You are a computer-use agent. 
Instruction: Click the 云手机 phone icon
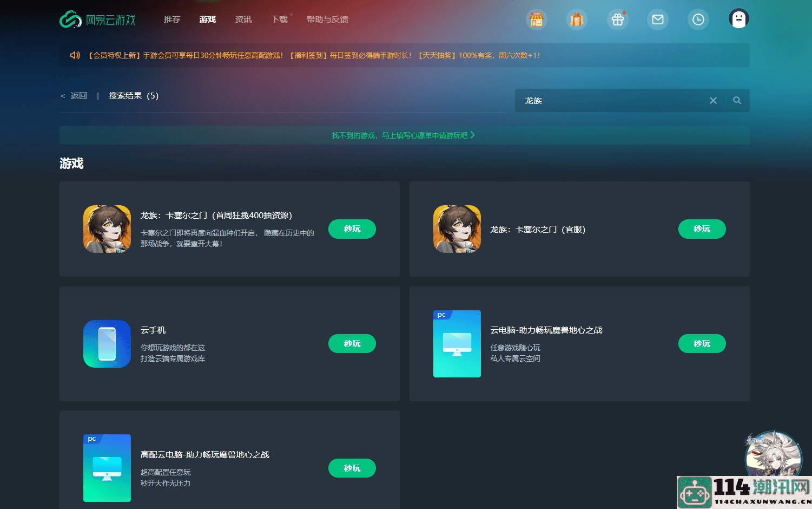point(107,344)
